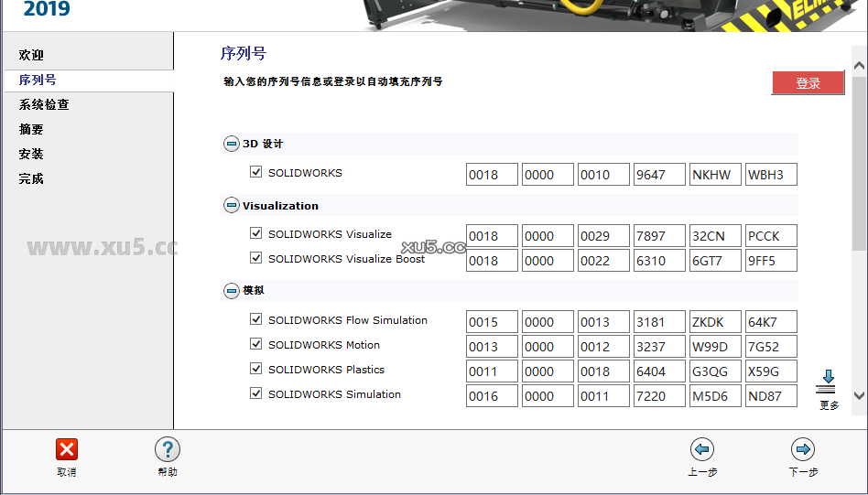Screen dimensions: 868x495
Task: Select 欢迎 in the left sidebar
Action: click(x=31, y=55)
